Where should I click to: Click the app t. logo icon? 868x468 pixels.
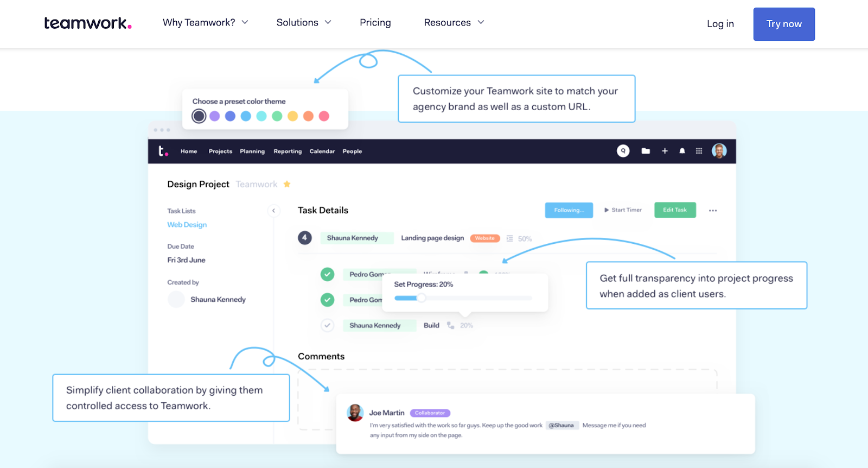point(163,151)
